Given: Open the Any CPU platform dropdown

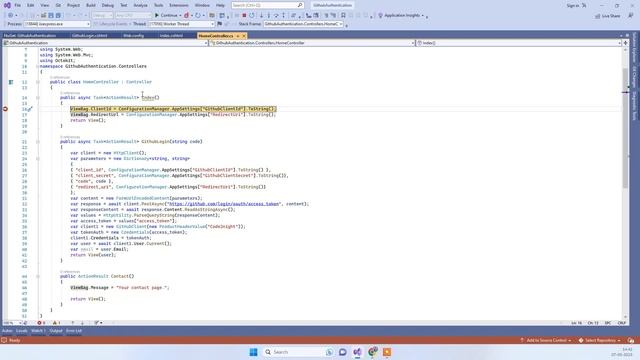Looking at the screenshot, I should coord(133,16).
